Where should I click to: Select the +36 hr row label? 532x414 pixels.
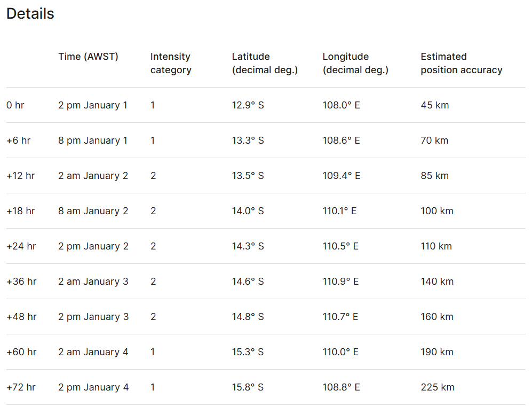point(21,282)
